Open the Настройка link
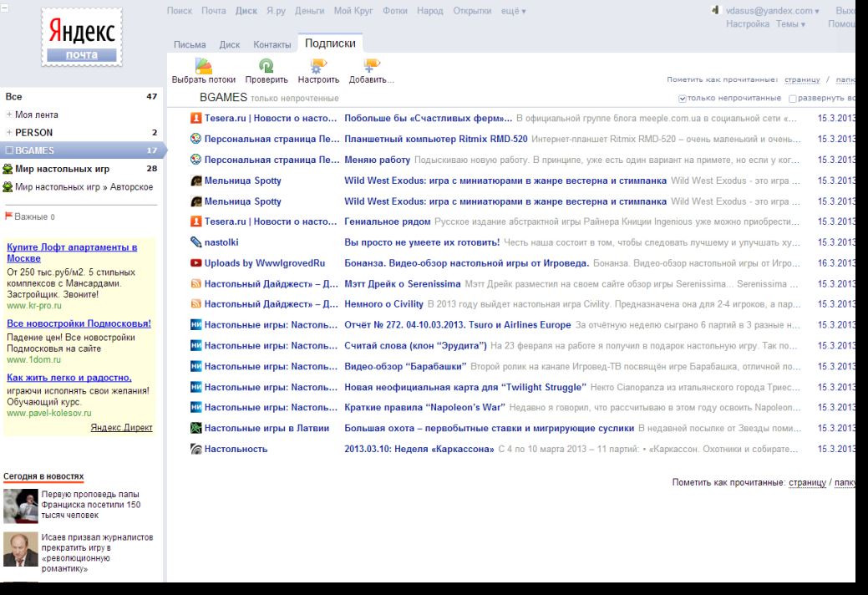 pos(748,23)
